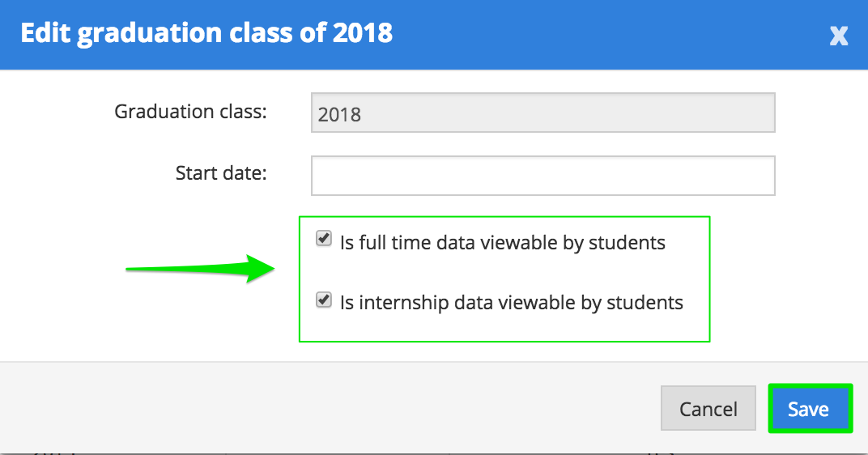Close the dialog with the X icon
The height and width of the screenshot is (455, 868).
click(839, 36)
